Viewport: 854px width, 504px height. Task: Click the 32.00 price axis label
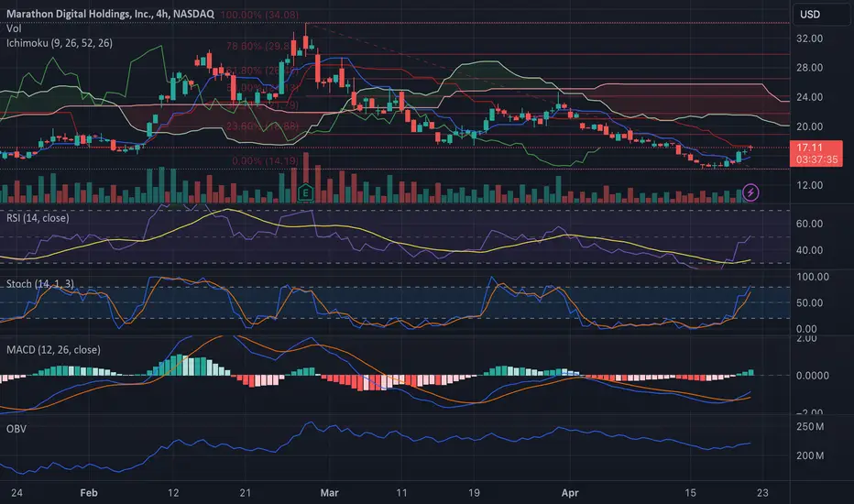point(809,38)
